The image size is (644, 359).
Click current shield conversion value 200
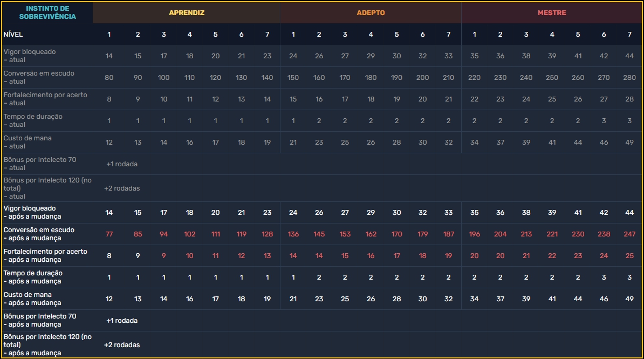pyautogui.click(x=422, y=78)
